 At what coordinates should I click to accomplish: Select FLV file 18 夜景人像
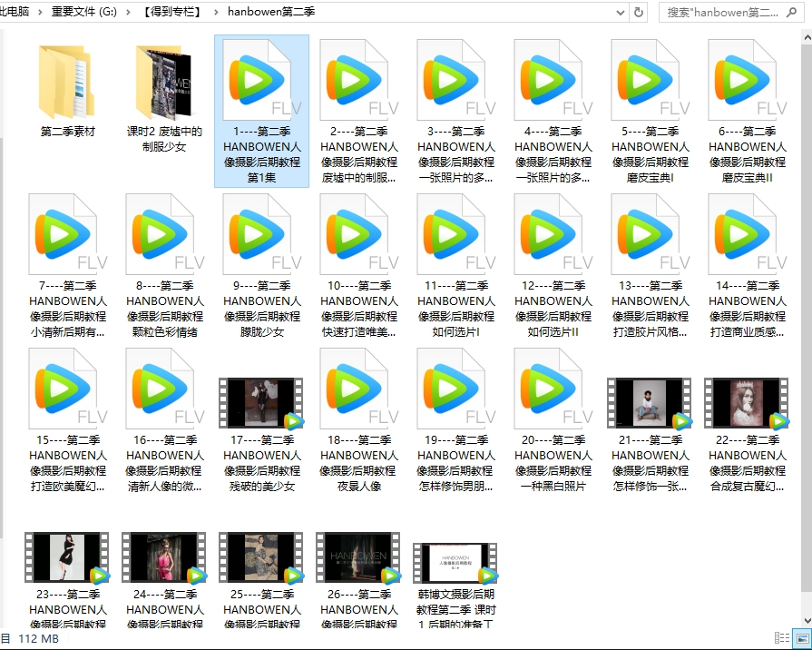tap(358, 392)
